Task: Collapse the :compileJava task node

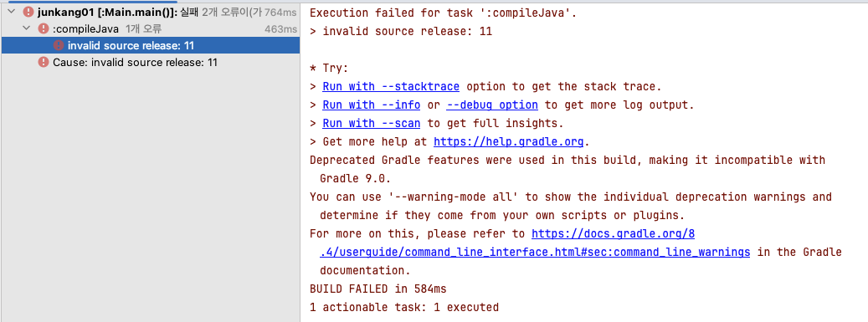Action: click(x=26, y=28)
